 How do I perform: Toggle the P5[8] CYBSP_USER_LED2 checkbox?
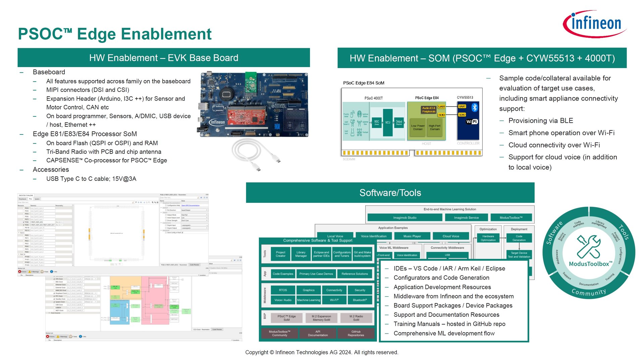tap(24, 222)
